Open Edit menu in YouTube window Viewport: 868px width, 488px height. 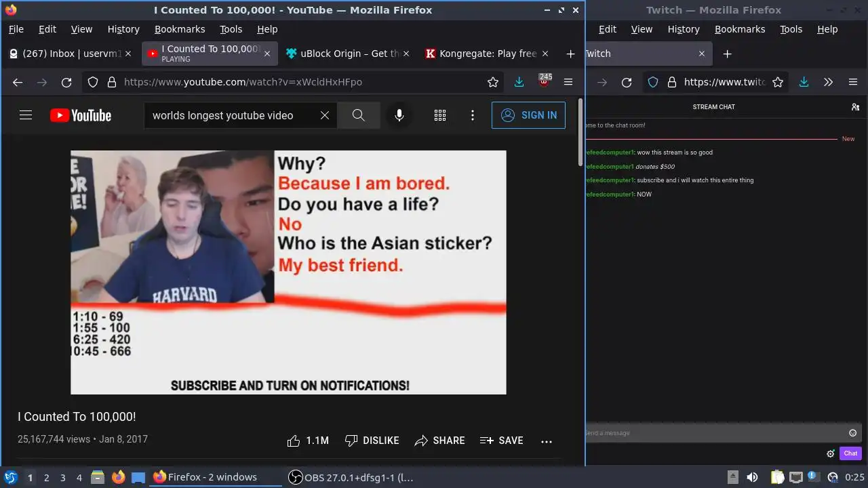point(47,29)
